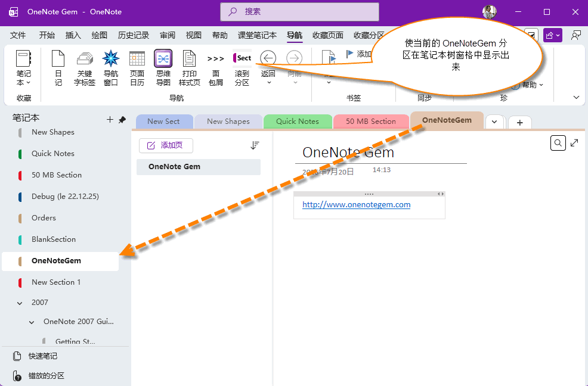The height and width of the screenshot is (386, 588).
Task: Open the 课堂笔记本 ribbon tab
Action: pos(257,35)
